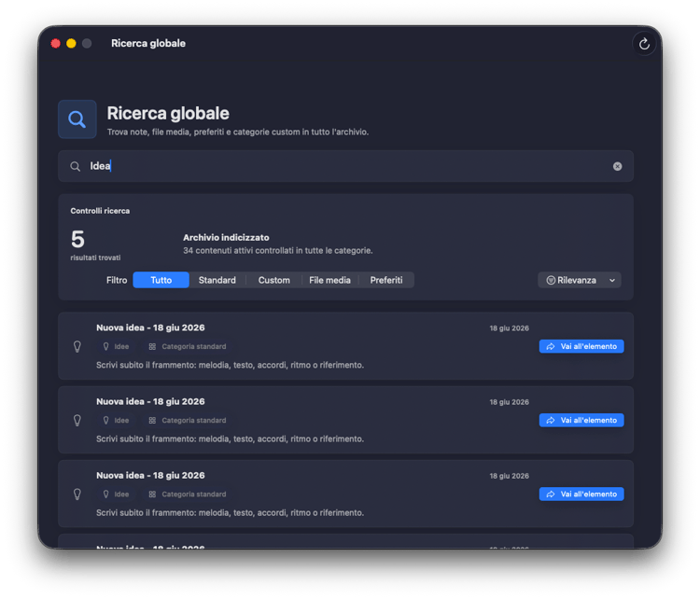
Task: Click the Categoria standard tag in first result
Action: click(188, 346)
